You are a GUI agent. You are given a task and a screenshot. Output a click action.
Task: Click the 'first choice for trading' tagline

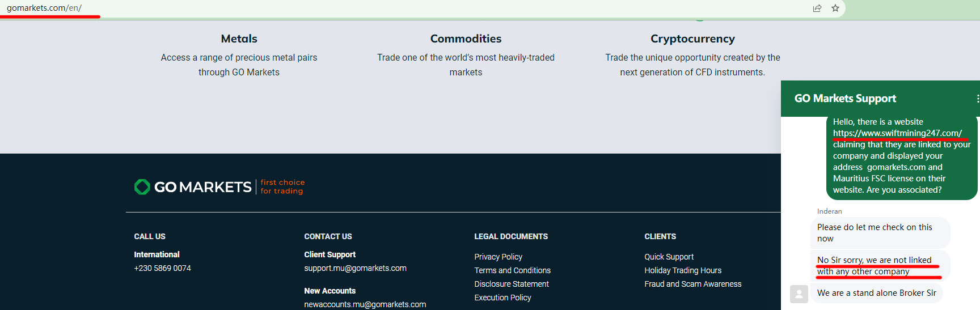[x=282, y=187]
